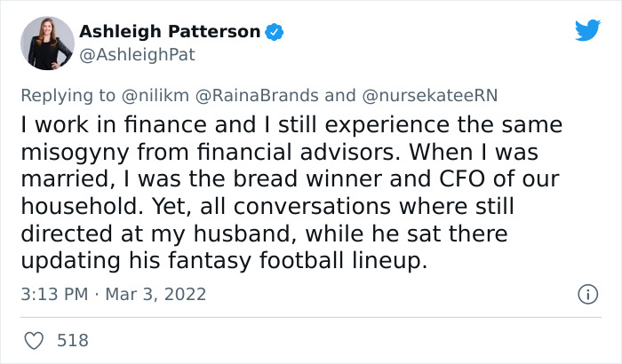Open the @AshleighPat handle
622x364 pixels.
point(137,54)
